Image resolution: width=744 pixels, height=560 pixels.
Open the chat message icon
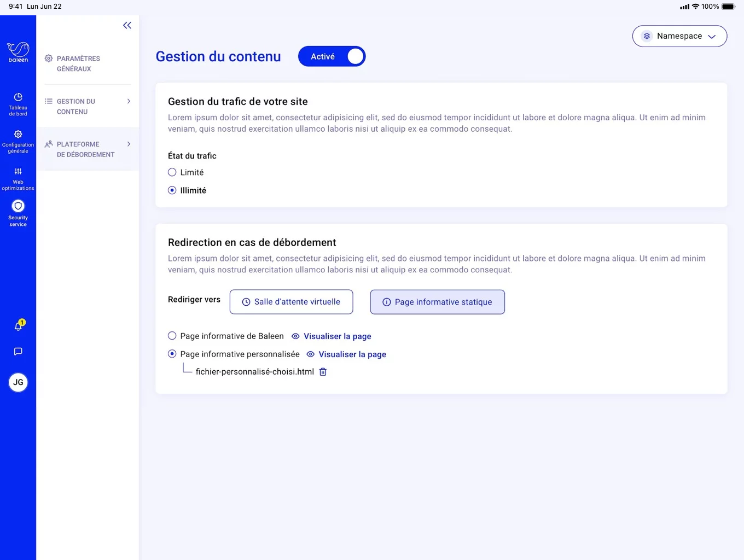click(x=18, y=352)
